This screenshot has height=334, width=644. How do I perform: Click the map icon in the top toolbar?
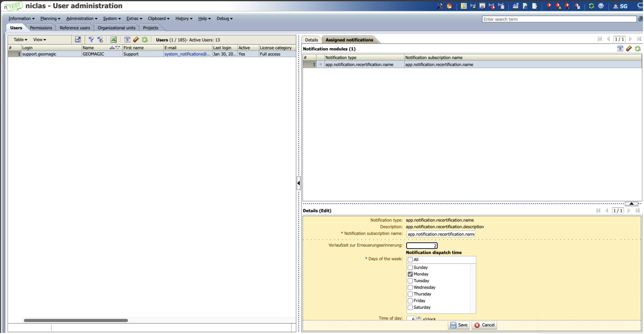464,6
